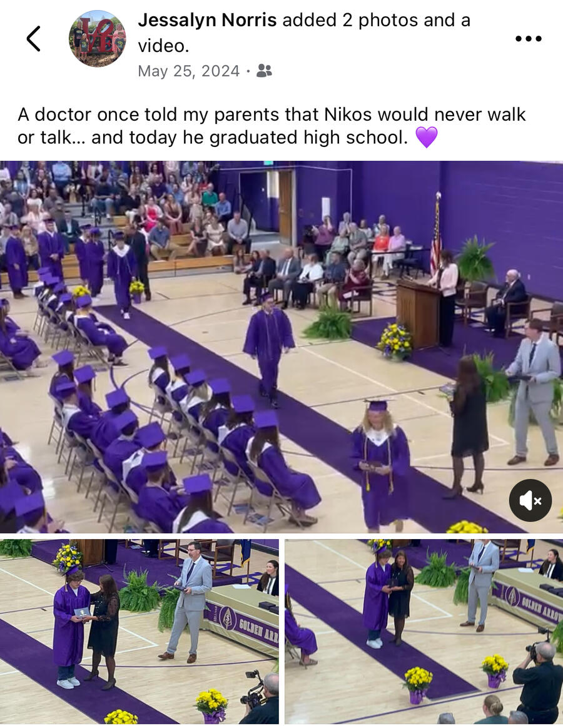Open the bottom-right graduate and presenter photo

424,632
